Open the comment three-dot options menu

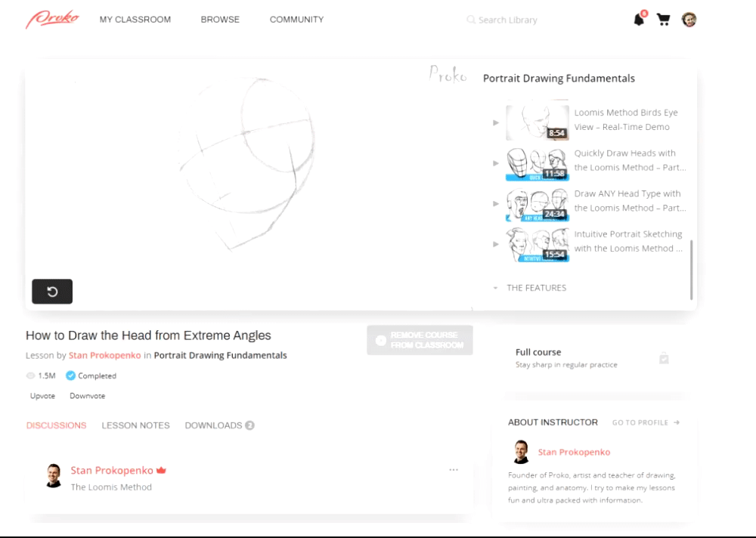coord(453,469)
